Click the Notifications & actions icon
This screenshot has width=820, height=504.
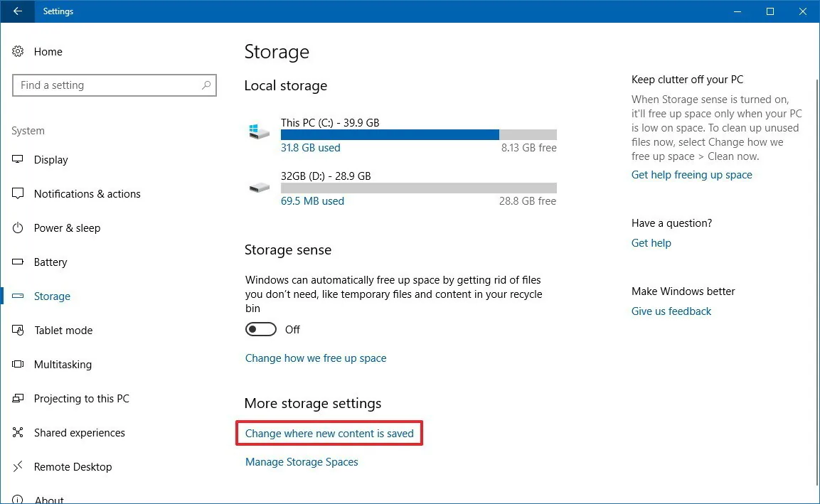(18, 193)
